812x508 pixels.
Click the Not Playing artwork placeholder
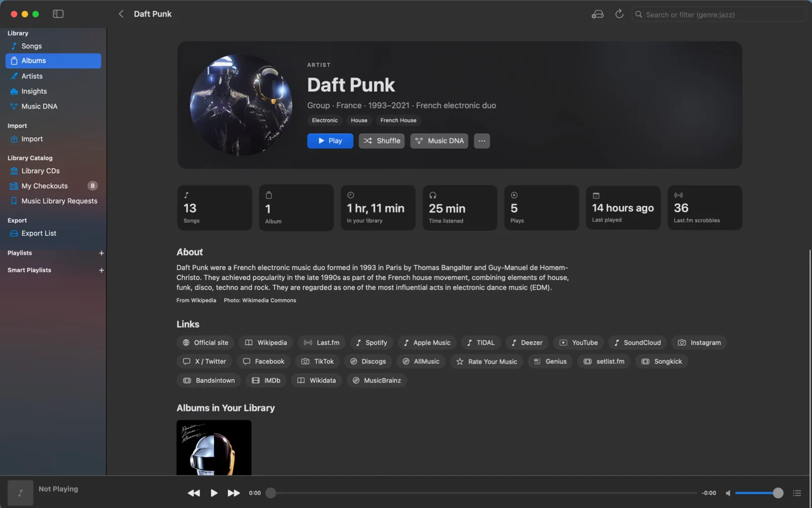click(20, 492)
